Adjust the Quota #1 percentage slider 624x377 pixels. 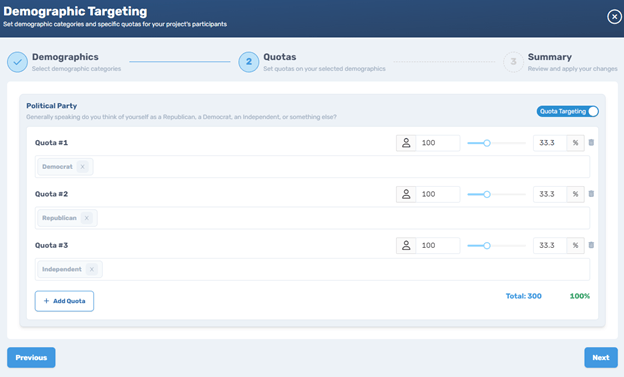pos(496,143)
